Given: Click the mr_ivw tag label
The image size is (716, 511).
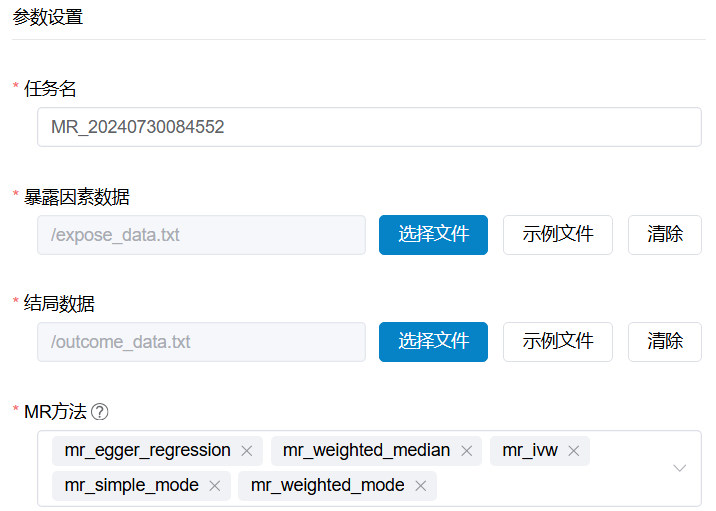Looking at the screenshot, I should click(x=530, y=451).
